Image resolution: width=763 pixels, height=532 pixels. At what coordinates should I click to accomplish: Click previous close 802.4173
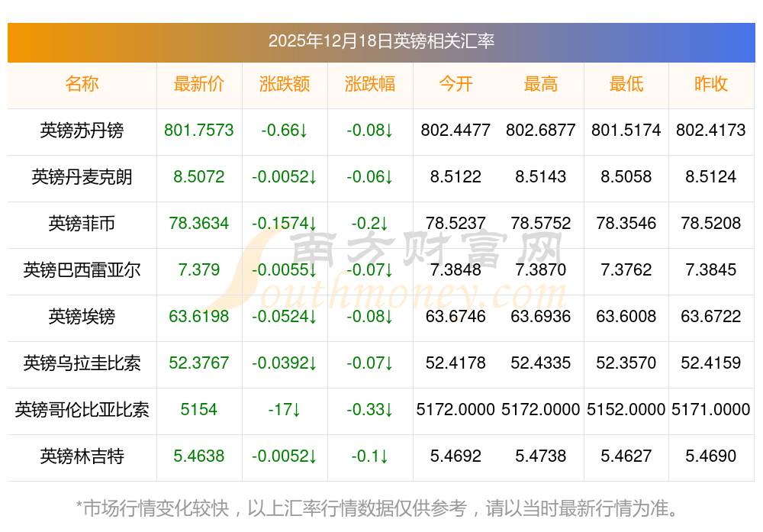click(x=711, y=131)
